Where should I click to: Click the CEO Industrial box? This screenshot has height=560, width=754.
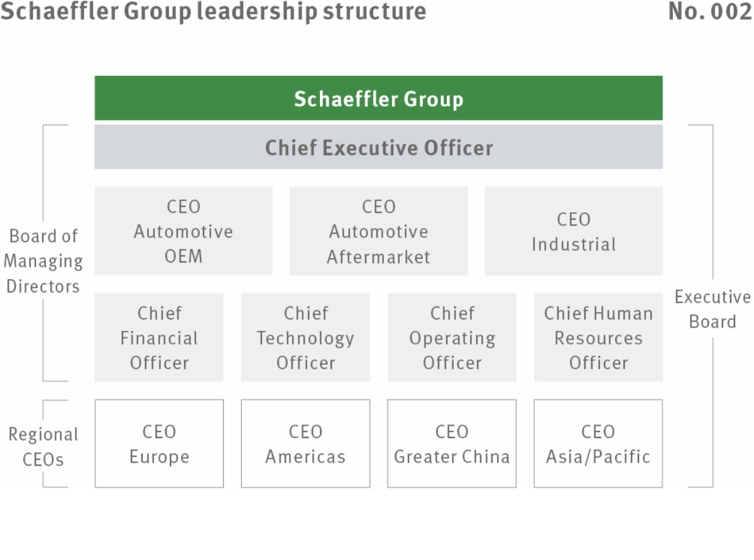(574, 231)
